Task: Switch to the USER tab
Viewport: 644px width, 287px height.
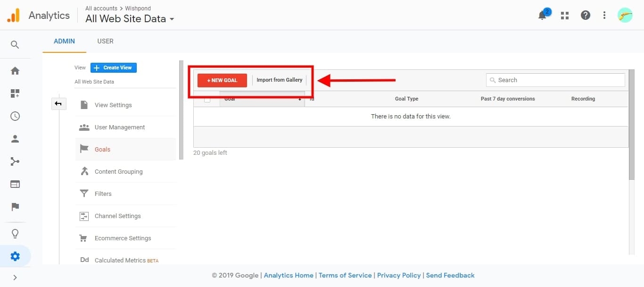Action: [x=105, y=41]
